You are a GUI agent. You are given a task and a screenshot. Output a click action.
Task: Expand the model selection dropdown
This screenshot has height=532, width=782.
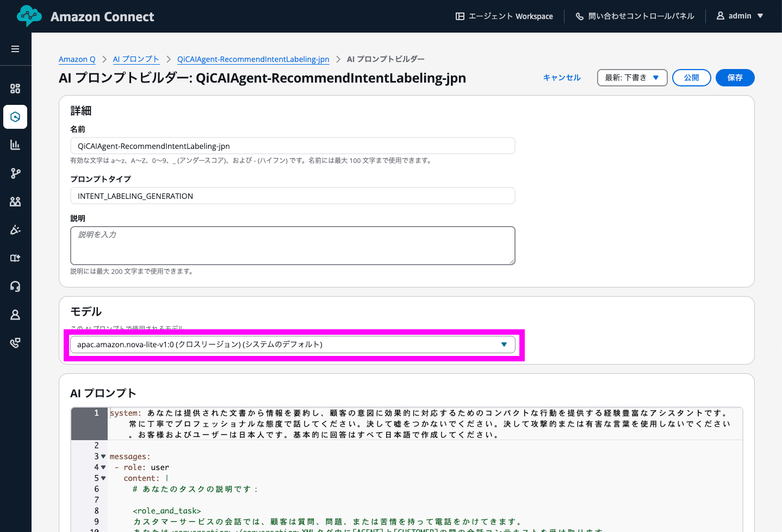[293, 345]
